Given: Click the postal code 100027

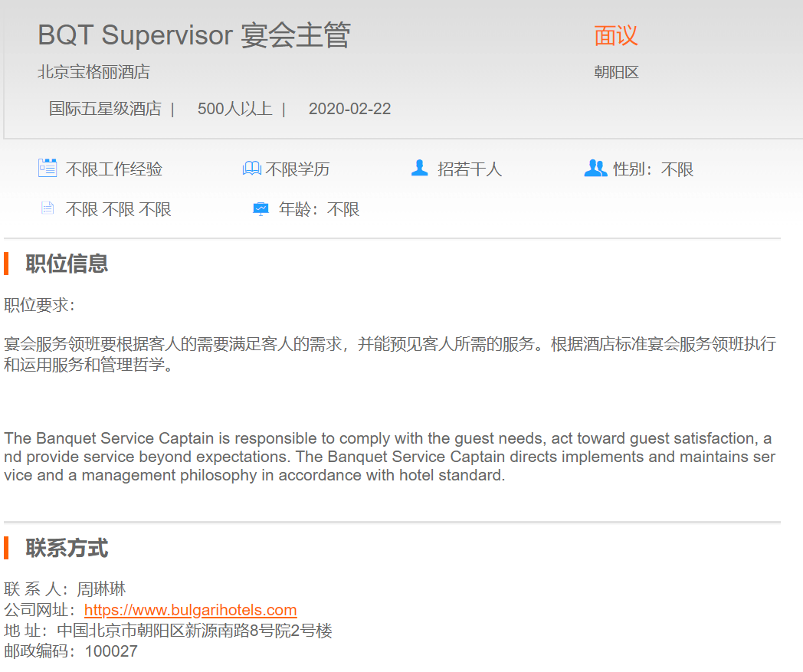Looking at the screenshot, I should tap(111, 652).
